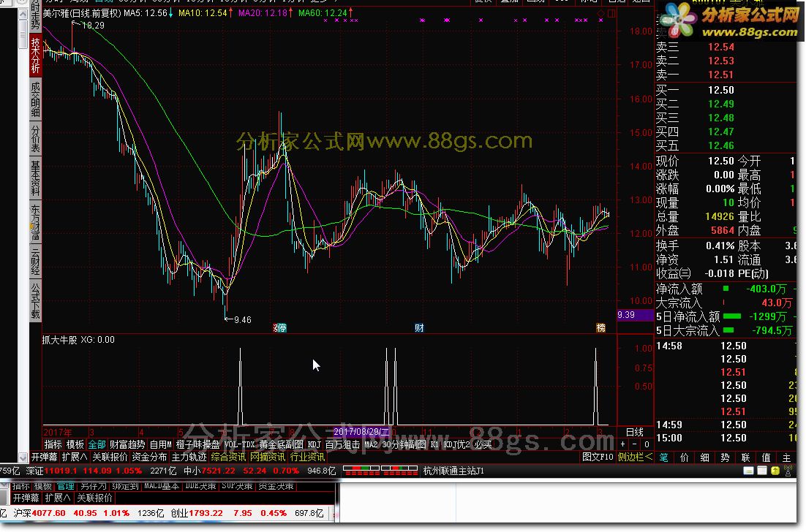The height and width of the screenshot is (532, 806).
Task: Switch to the K1 indicator
Action: (434, 445)
